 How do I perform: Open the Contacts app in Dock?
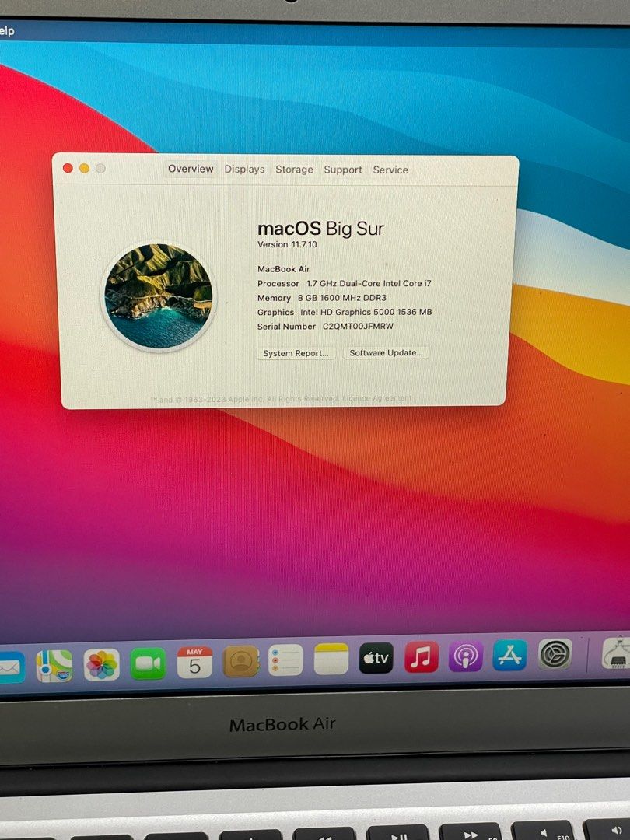[240, 661]
